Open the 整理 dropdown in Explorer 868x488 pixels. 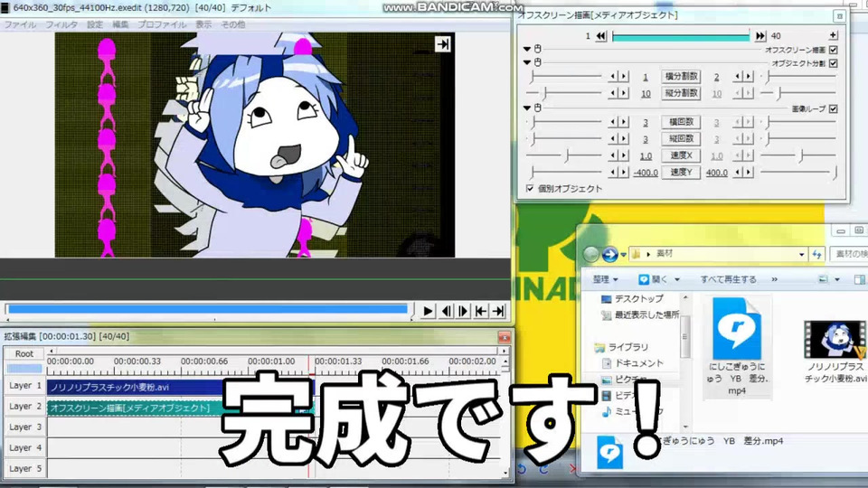605,279
